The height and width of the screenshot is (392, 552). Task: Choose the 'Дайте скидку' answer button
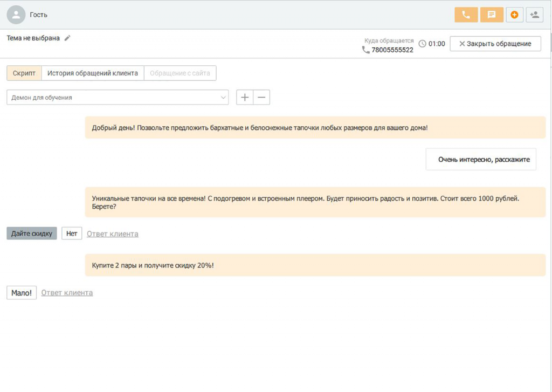pyautogui.click(x=32, y=233)
